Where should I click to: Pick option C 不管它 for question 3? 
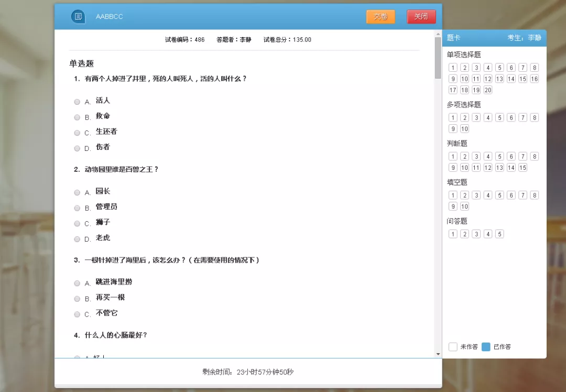coord(77,314)
